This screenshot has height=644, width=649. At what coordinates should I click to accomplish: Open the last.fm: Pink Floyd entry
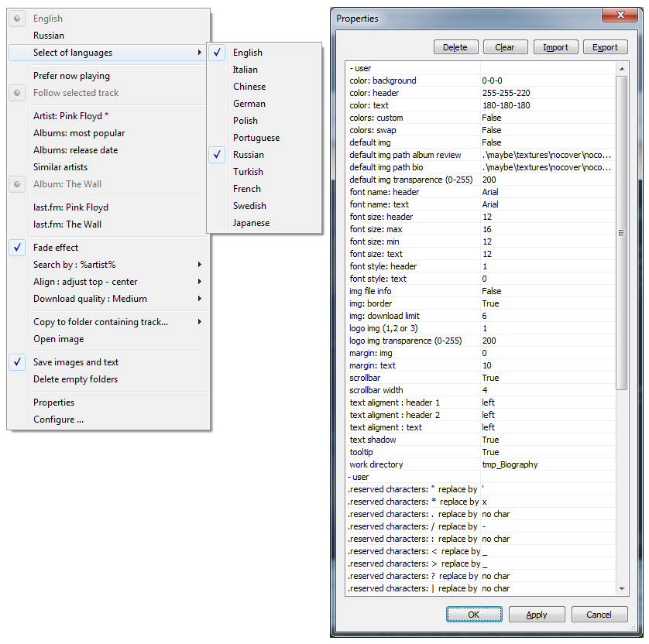coord(70,207)
